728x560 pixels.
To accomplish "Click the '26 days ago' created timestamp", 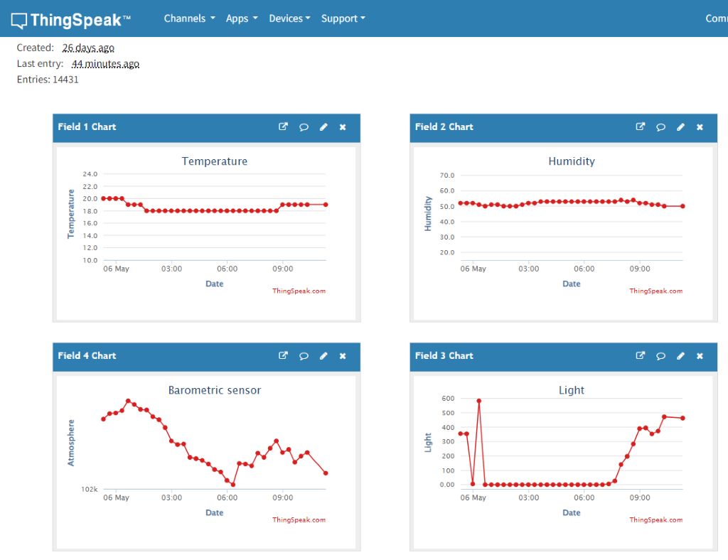I will [88, 48].
